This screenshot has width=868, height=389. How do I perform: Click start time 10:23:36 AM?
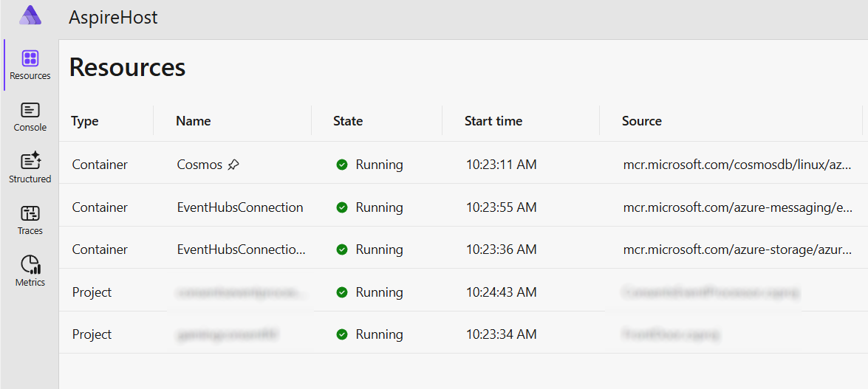pyautogui.click(x=501, y=249)
